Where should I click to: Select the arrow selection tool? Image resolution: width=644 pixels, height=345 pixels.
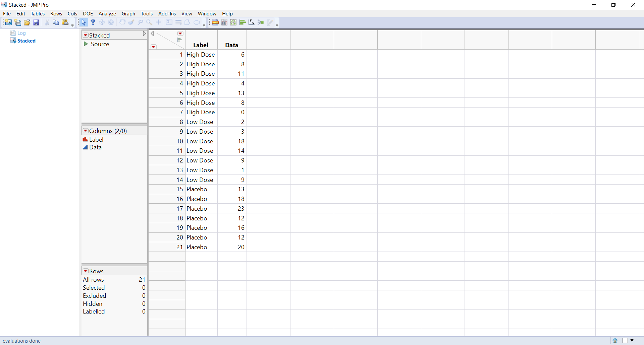click(84, 22)
